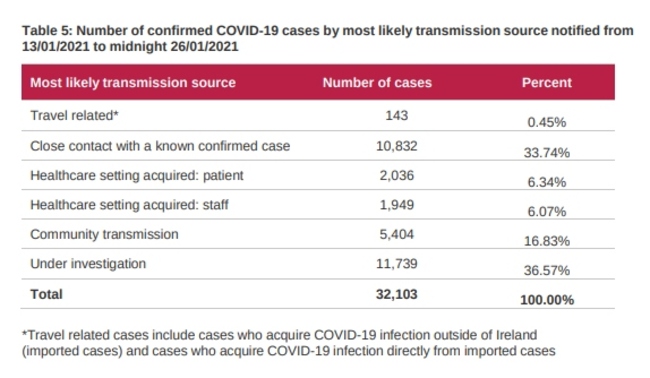The width and height of the screenshot is (650, 378).
Task: Select the 'Travel related*' row label
Action: pyautogui.click(x=74, y=115)
